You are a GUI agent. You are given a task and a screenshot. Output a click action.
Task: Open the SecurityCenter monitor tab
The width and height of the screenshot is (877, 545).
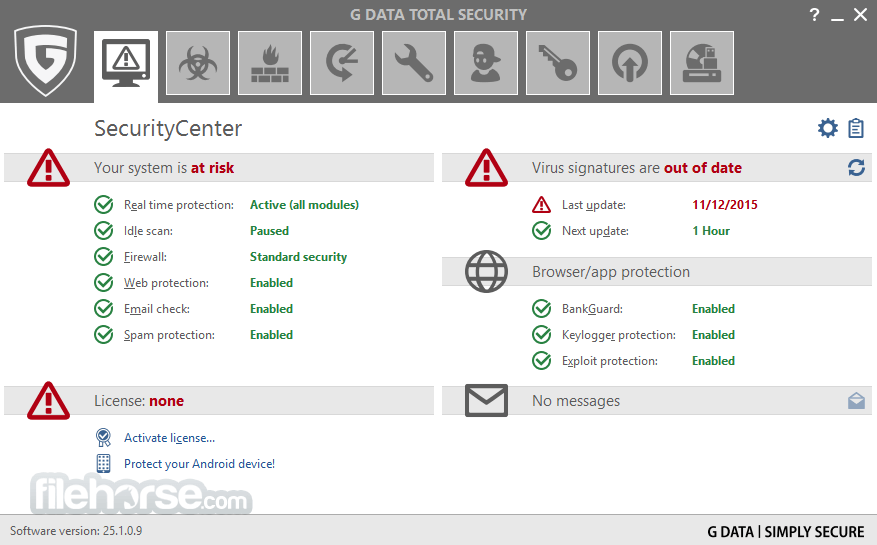coord(126,67)
